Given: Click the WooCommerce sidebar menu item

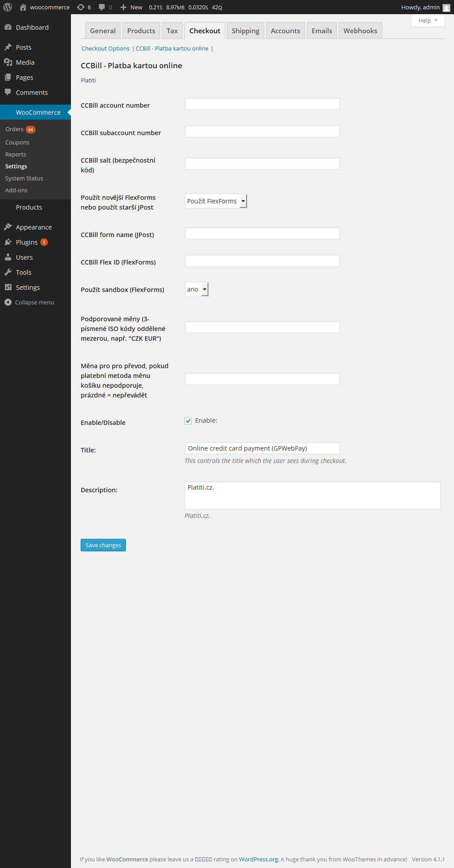Looking at the screenshot, I should click(x=35, y=112).
